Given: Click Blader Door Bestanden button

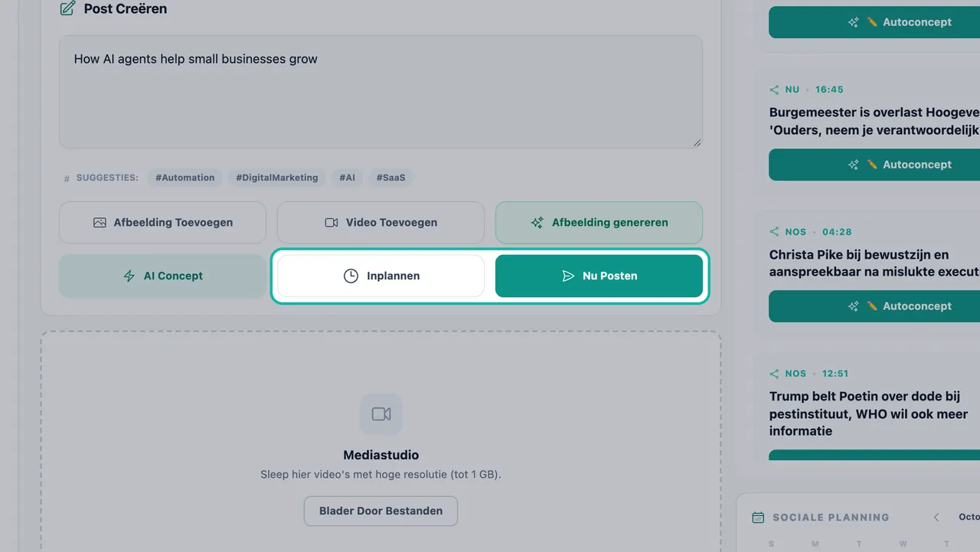Looking at the screenshot, I should [x=381, y=511].
